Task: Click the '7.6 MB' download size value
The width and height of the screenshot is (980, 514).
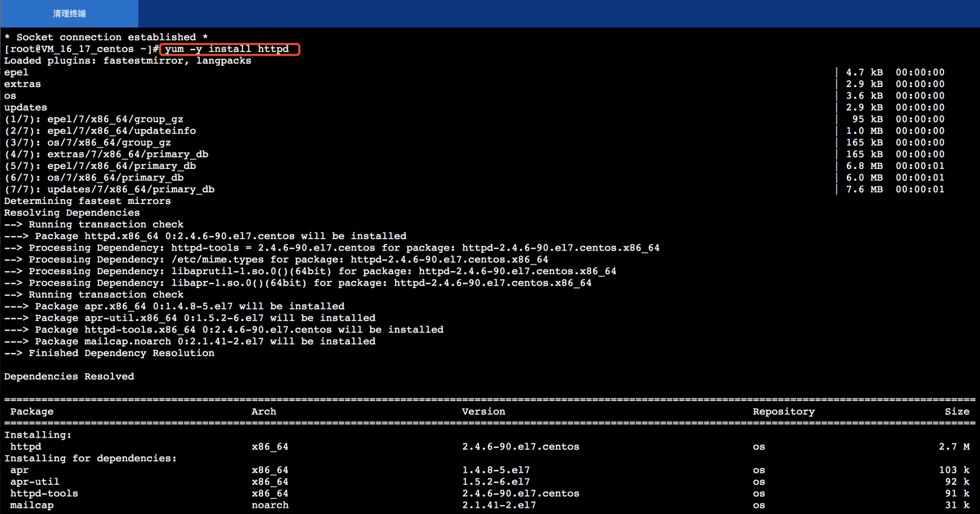Action: 864,189
